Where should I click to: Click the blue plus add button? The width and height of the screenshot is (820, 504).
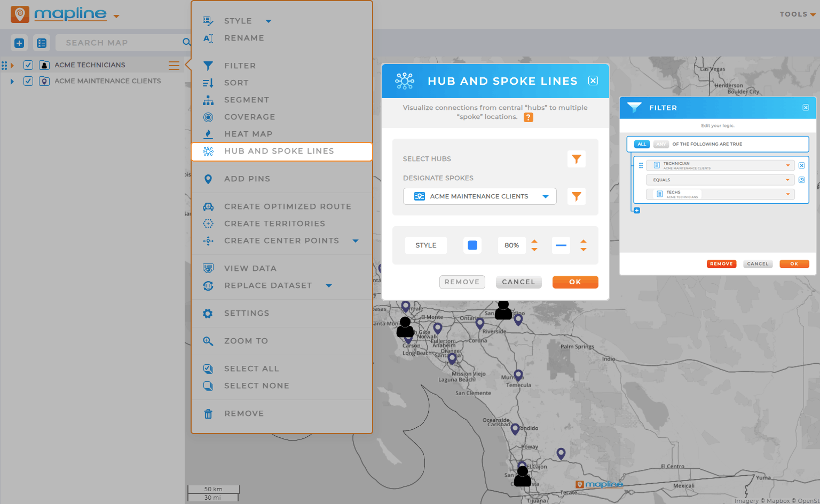(x=19, y=43)
